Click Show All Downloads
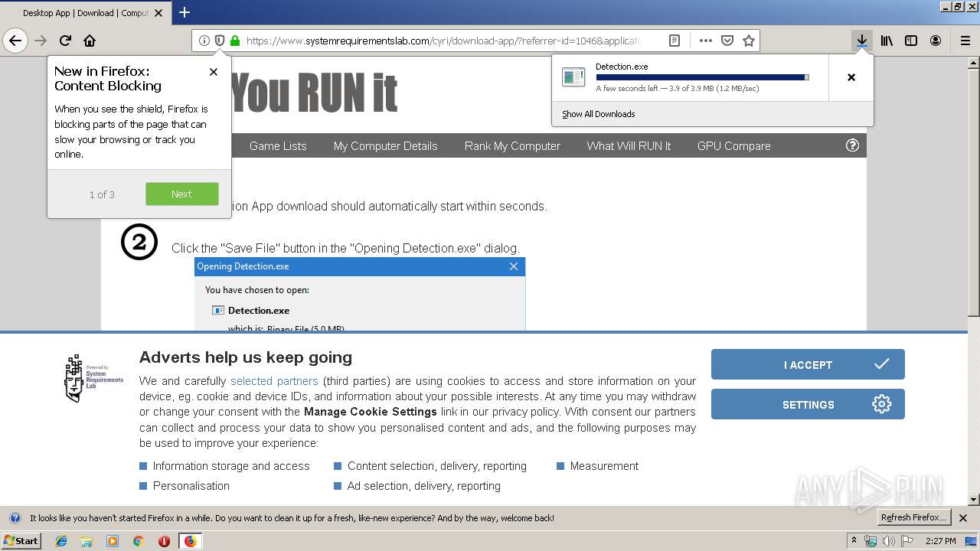Screen dimensions: 980x551 [598, 114]
